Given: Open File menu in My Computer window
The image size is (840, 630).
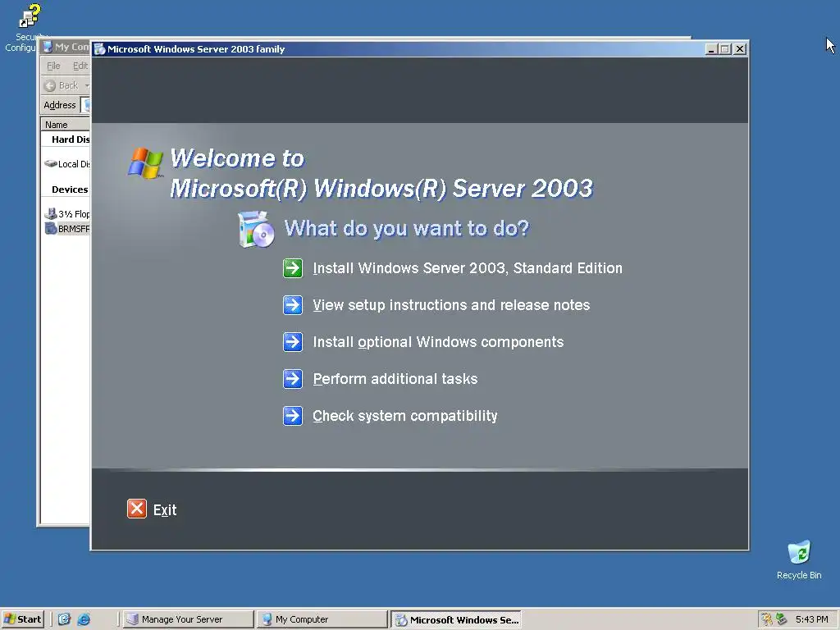Looking at the screenshot, I should pyautogui.click(x=53, y=66).
